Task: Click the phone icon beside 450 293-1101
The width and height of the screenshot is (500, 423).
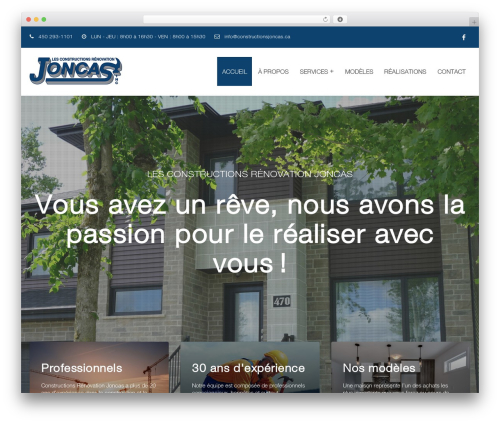Action: click(x=32, y=37)
